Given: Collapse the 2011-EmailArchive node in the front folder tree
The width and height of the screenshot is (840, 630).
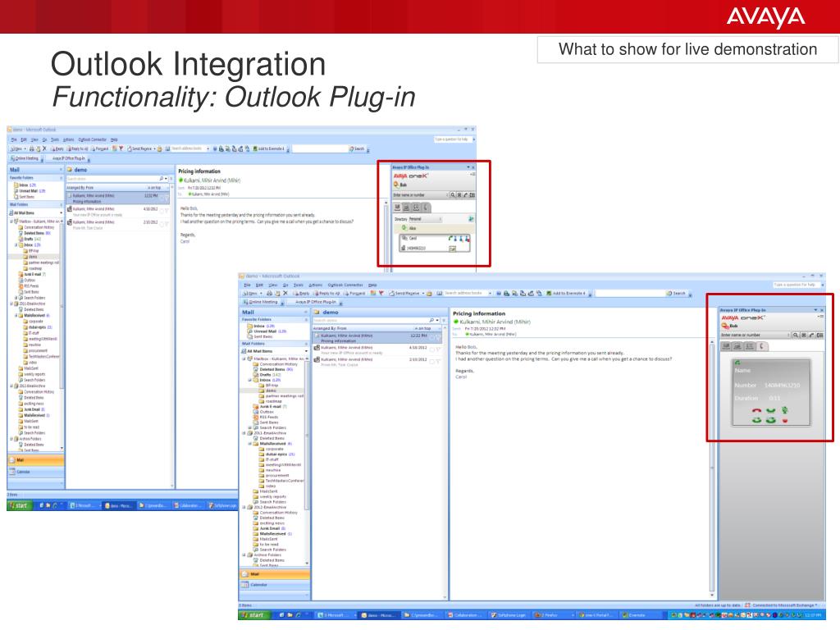Looking at the screenshot, I should click(244, 433).
